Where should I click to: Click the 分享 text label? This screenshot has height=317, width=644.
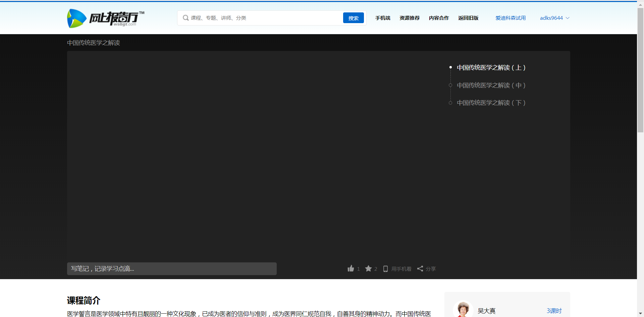point(431,269)
